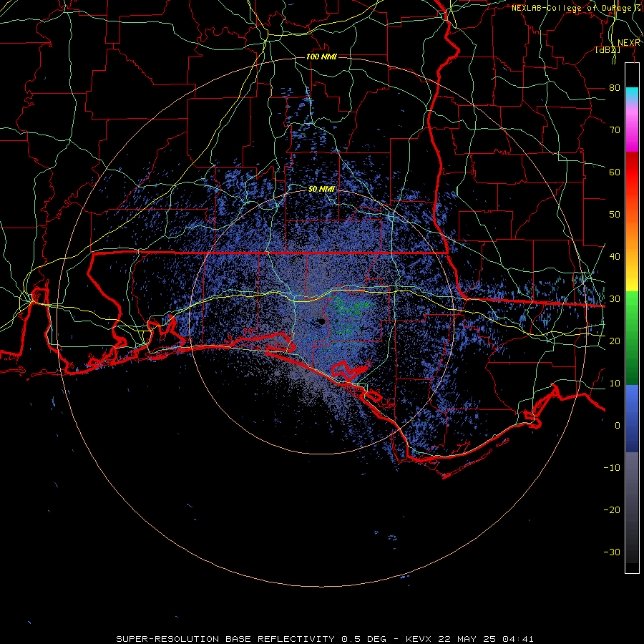Click the green segment of the reflectivity color bar
Image resolution: width=644 pixels, height=644 pixels.
[x=632, y=338]
